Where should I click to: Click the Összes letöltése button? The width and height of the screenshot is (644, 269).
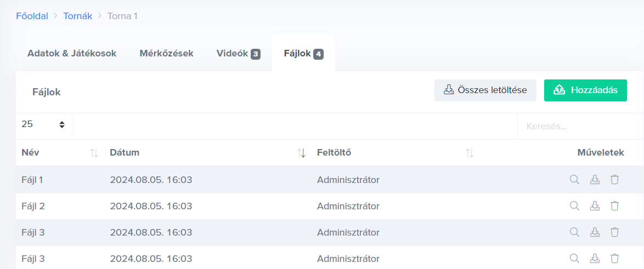pos(485,90)
